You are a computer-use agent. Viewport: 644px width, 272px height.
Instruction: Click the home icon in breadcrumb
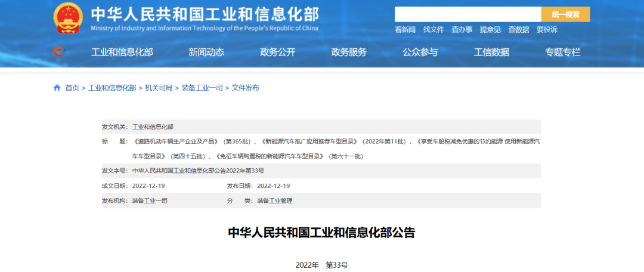57,88
